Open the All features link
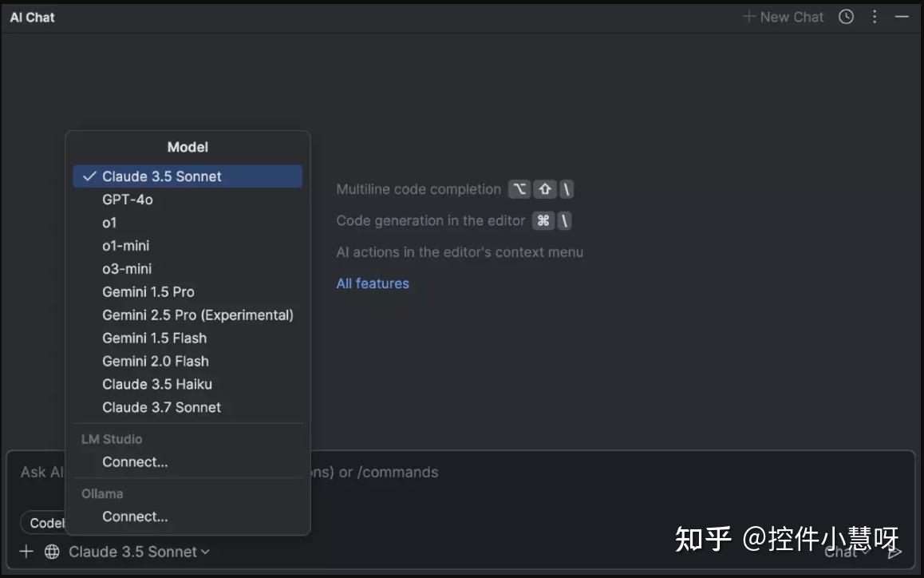Image resolution: width=924 pixels, height=578 pixels. pos(373,283)
